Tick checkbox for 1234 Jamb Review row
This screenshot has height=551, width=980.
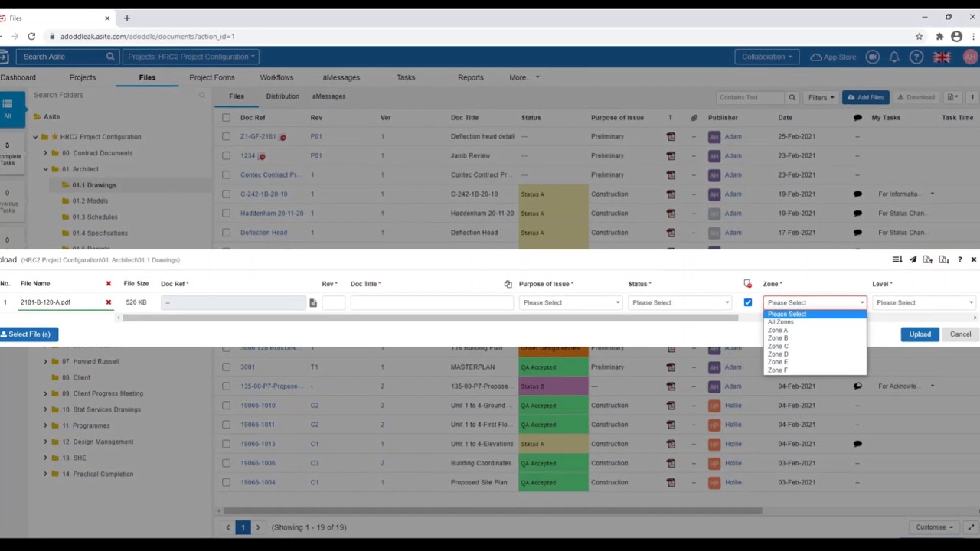tap(226, 156)
